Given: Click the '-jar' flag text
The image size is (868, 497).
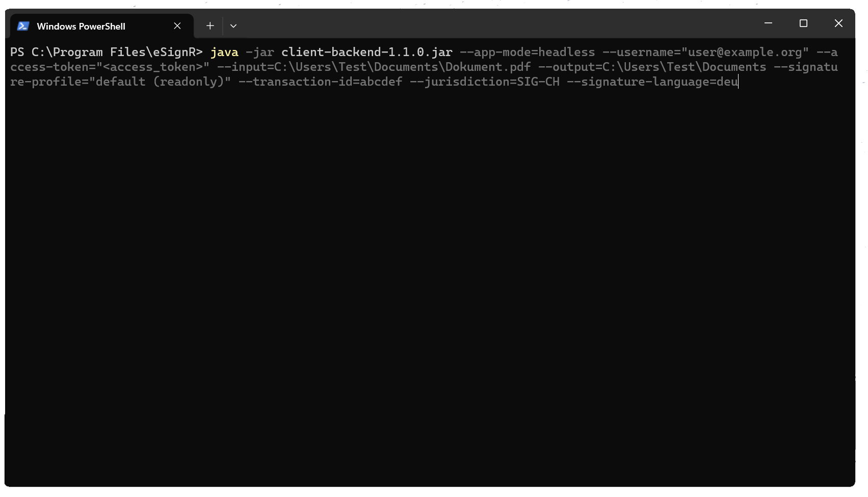Looking at the screenshot, I should point(260,52).
